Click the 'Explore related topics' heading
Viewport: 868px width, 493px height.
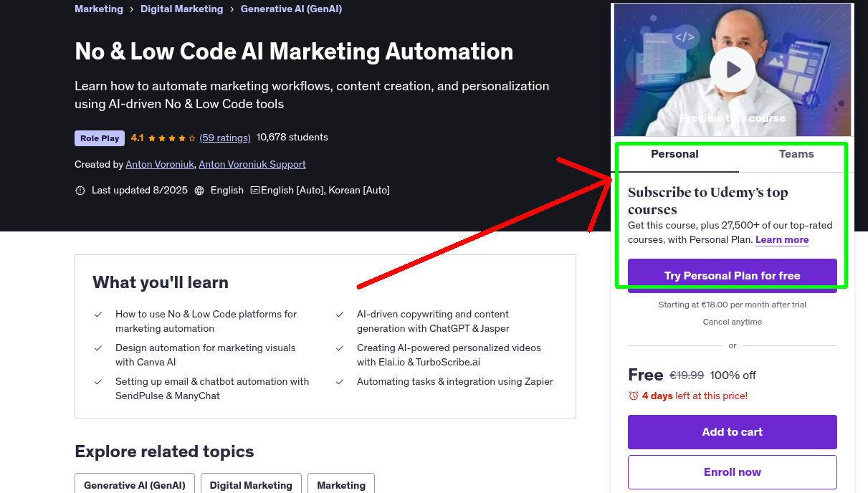point(164,451)
